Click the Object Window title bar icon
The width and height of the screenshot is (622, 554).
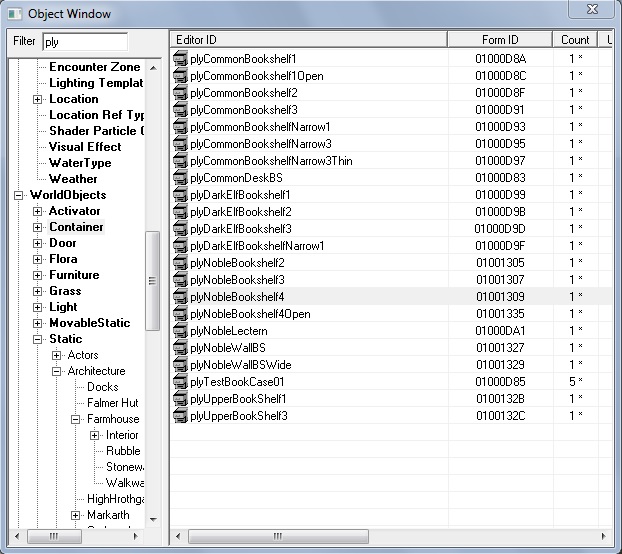(x=13, y=13)
